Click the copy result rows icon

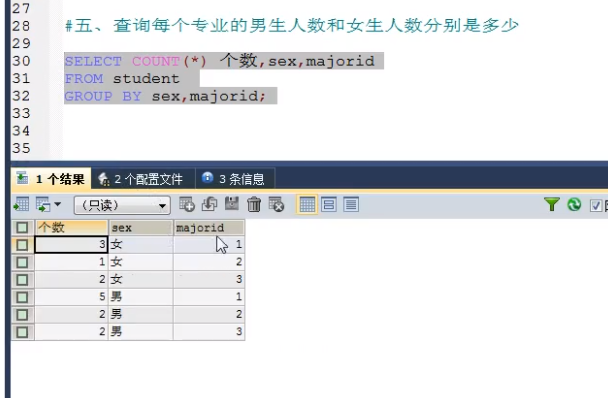pos(43,204)
